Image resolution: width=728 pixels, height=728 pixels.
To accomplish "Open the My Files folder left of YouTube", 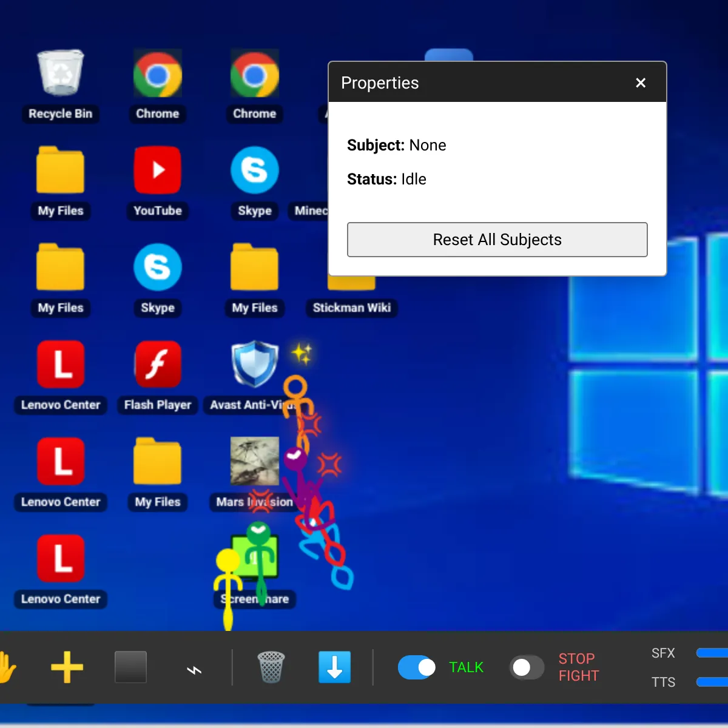I will pyautogui.click(x=60, y=170).
